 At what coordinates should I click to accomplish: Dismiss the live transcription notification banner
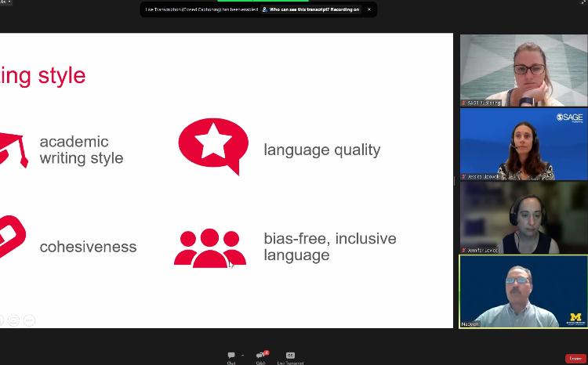[369, 9]
